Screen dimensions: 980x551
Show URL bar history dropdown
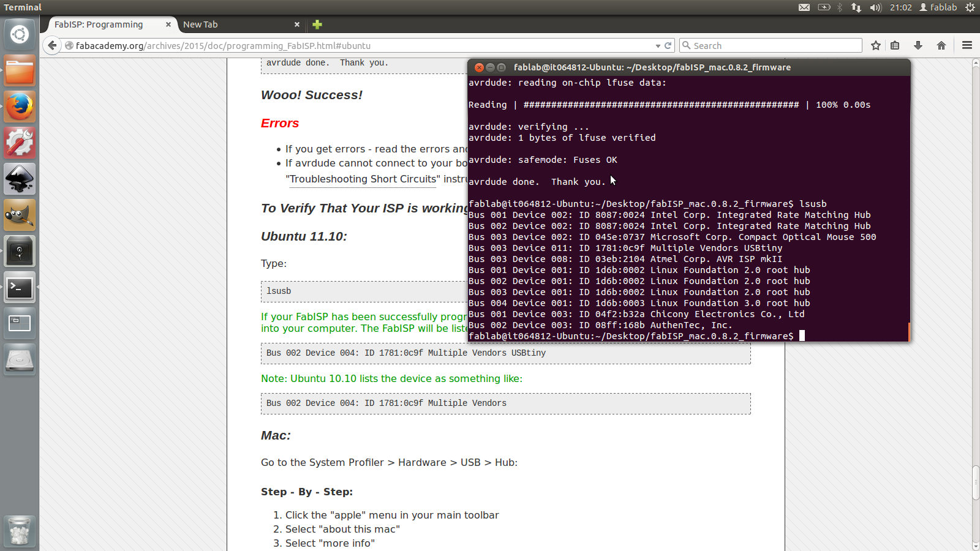pyautogui.click(x=658, y=46)
